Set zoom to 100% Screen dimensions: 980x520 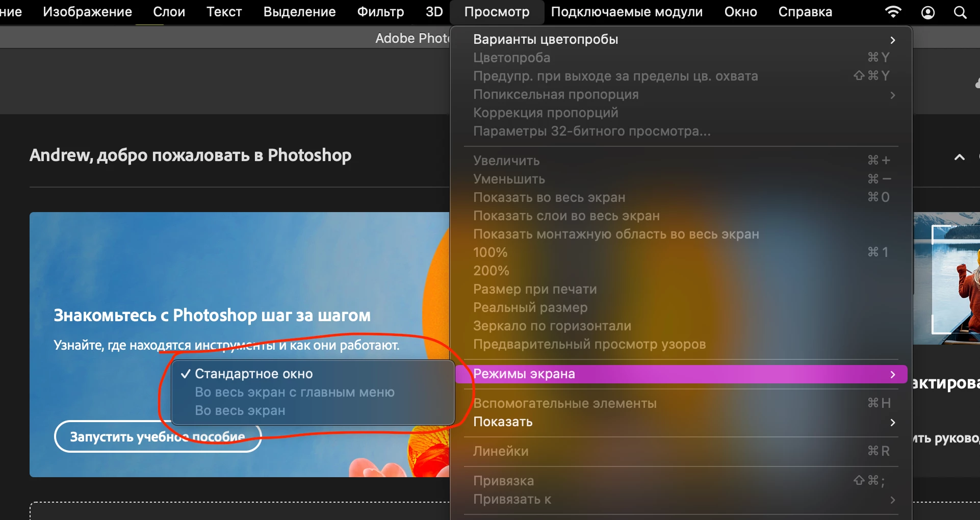(681, 252)
